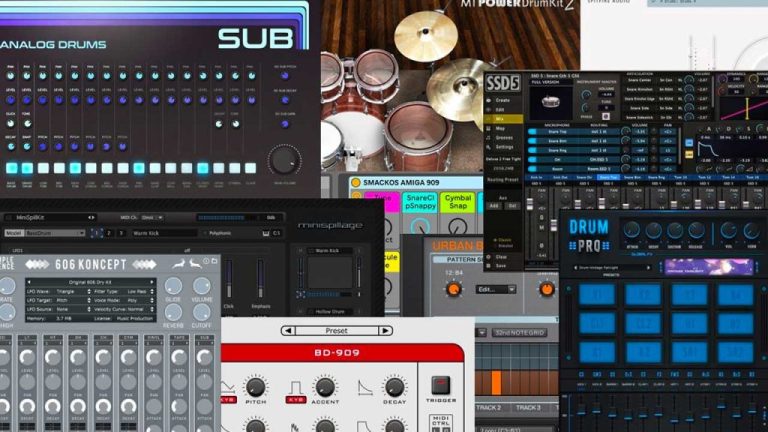Click the Aux Del button in SSD5
768x432 pixels.
512,206
